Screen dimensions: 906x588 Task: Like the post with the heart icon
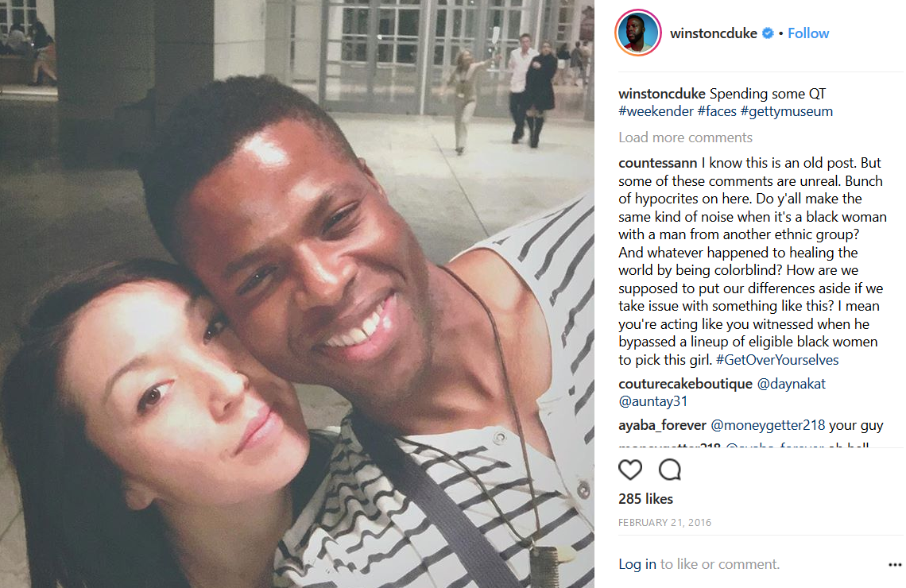[x=629, y=470]
